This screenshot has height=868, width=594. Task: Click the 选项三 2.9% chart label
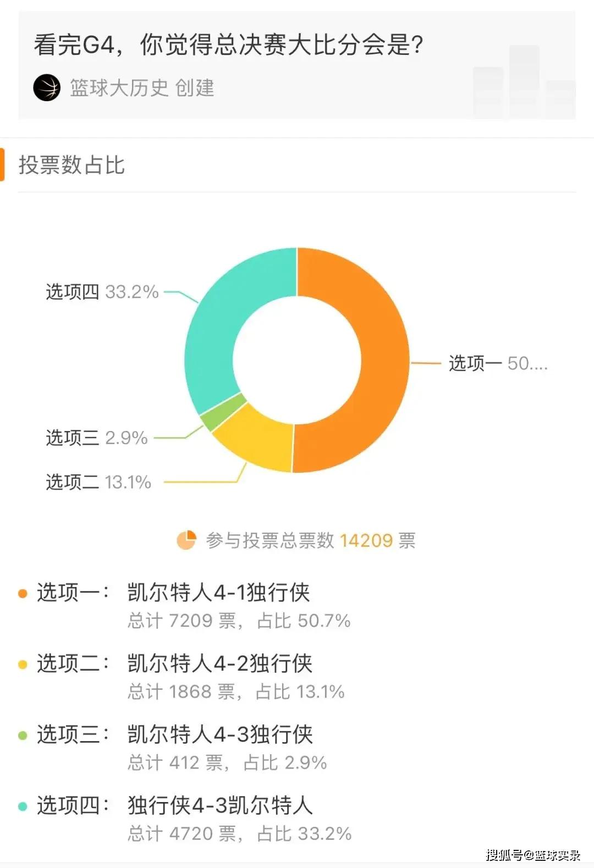point(97,438)
